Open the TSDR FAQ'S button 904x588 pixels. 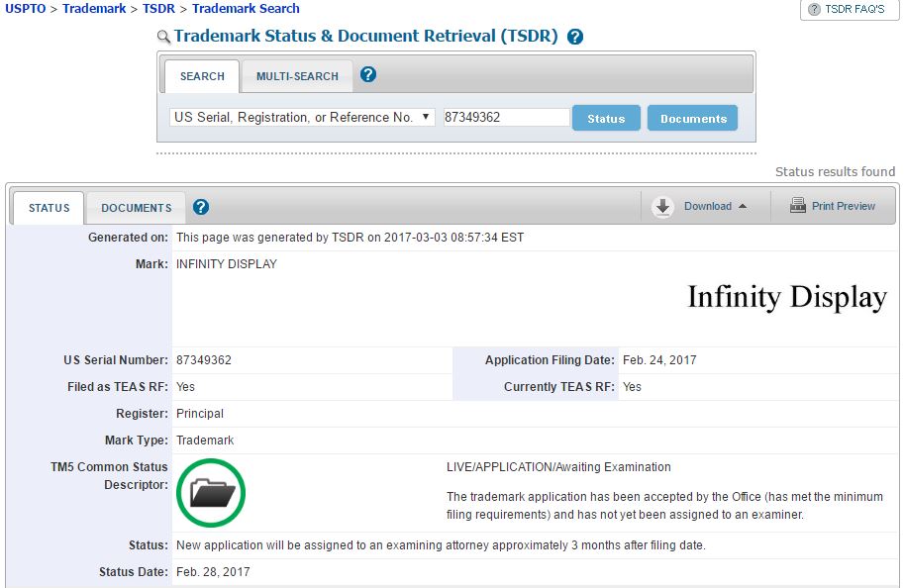[x=849, y=10]
